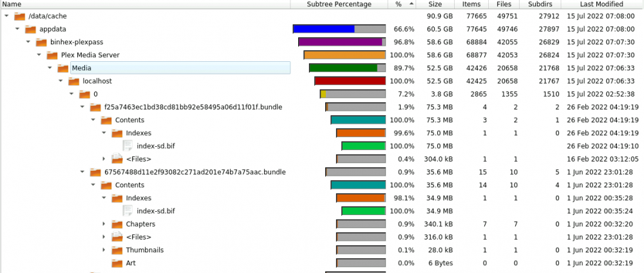Collapse the Media folder node
Screen dimensions: 644x273
tap(50, 68)
